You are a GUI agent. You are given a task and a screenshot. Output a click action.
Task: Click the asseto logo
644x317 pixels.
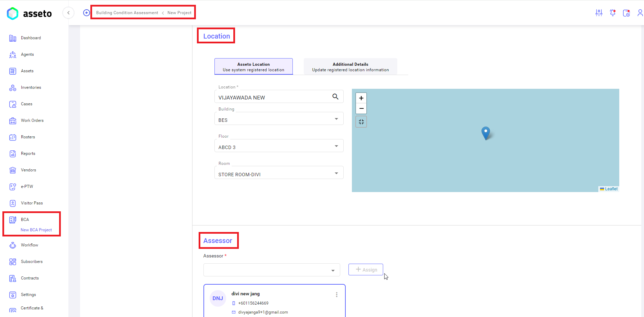tap(29, 13)
